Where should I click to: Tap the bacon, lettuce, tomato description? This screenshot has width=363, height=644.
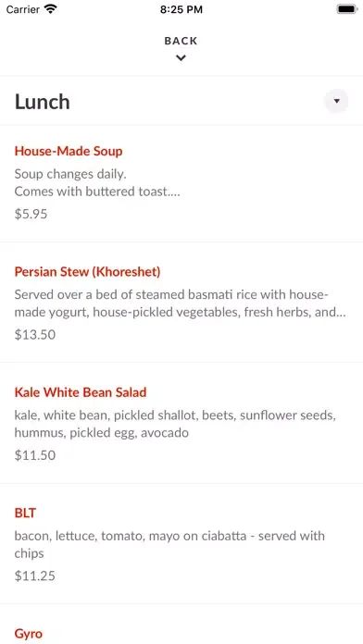click(x=169, y=545)
